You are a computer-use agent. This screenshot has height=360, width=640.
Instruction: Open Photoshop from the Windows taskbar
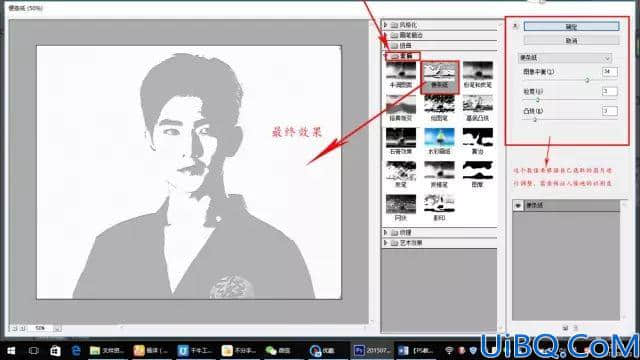pyautogui.click(x=372, y=350)
